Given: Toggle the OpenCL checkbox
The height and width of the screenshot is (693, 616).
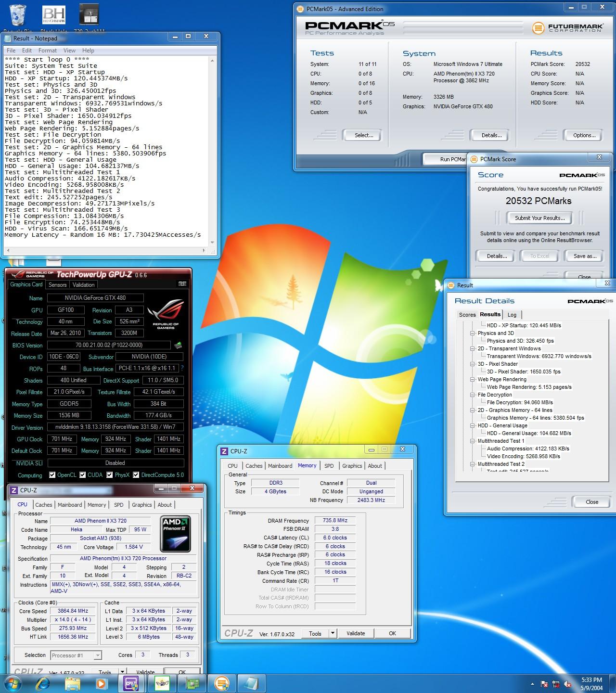Looking at the screenshot, I should pyautogui.click(x=52, y=475).
